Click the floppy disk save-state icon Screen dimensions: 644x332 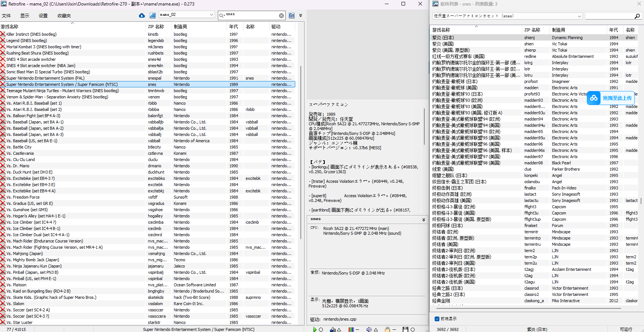pos(405,329)
